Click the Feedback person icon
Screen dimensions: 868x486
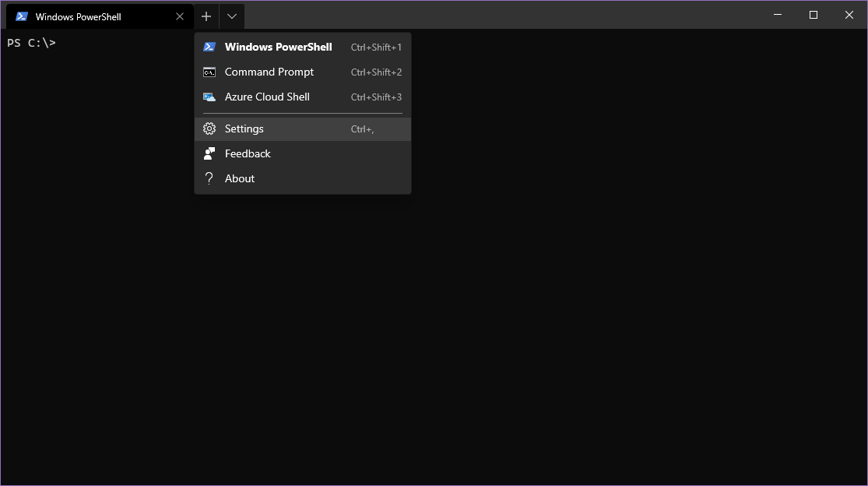(x=209, y=153)
